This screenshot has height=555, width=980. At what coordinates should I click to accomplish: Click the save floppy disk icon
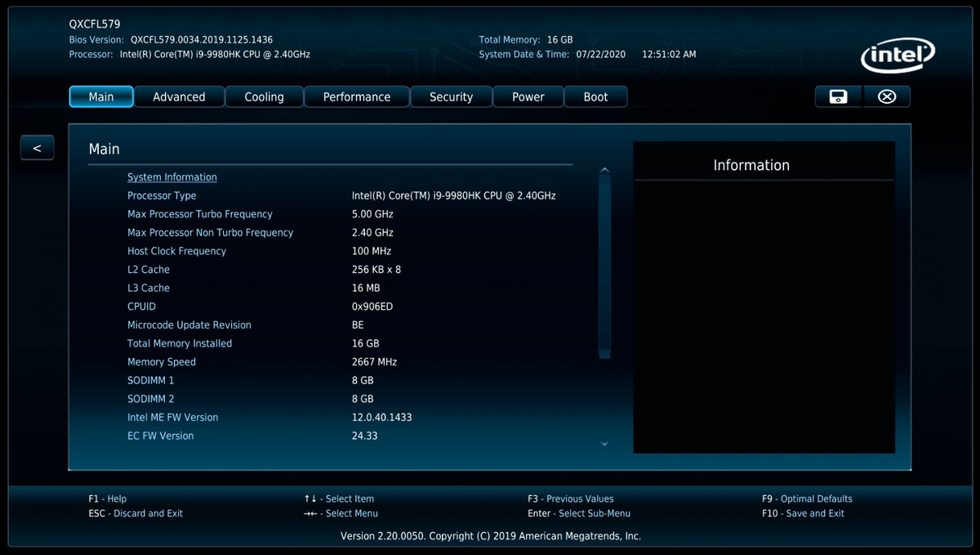(838, 96)
